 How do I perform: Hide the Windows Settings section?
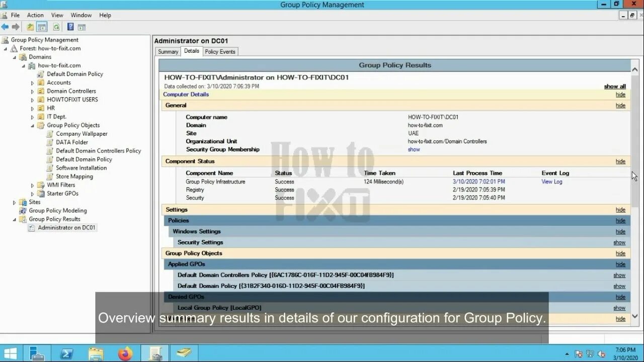[x=620, y=231]
